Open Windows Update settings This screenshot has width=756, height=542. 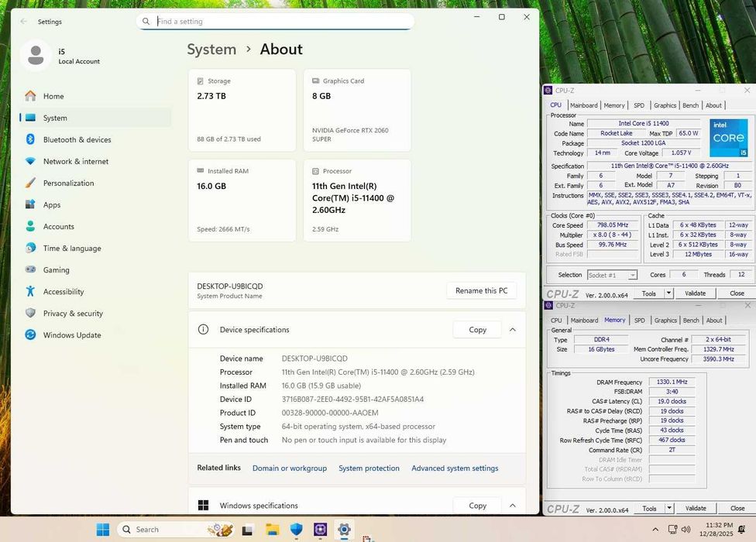(95, 334)
